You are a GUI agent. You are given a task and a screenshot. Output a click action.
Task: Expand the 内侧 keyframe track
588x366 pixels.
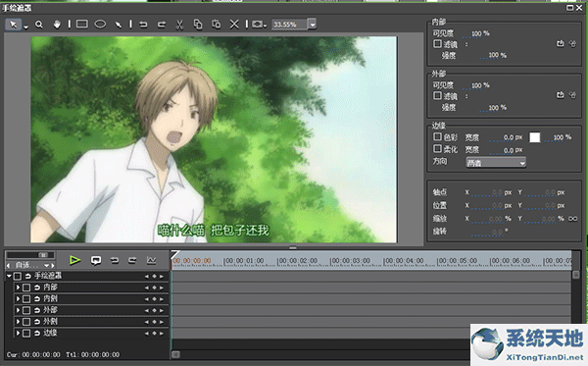click(x=18, y=299)
